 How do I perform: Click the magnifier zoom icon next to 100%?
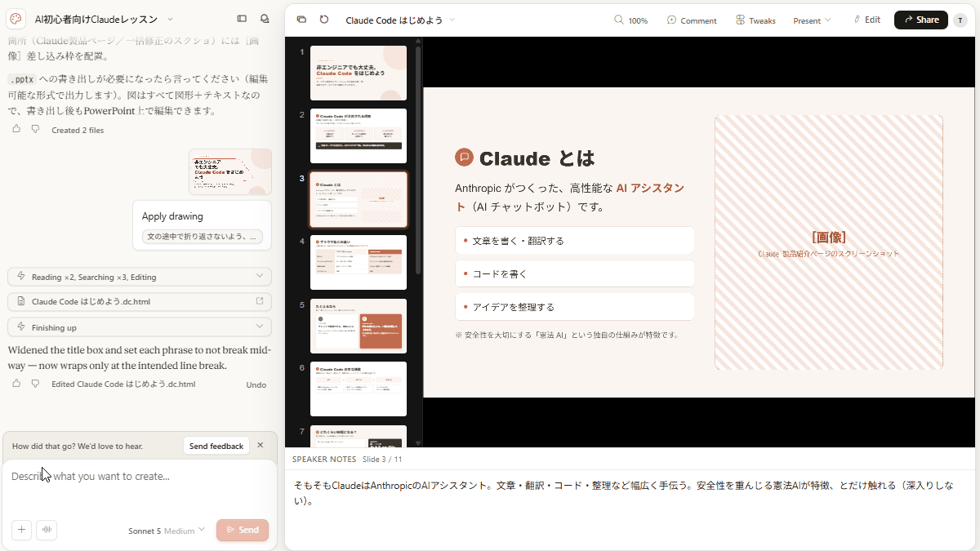(x=619, y=20)
